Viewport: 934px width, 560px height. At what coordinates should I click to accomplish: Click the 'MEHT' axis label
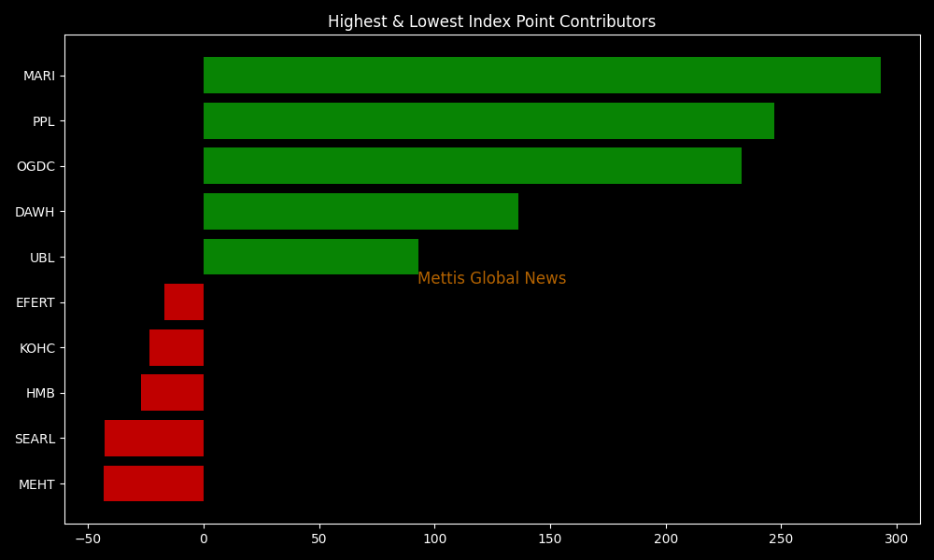(x=37, y=485)
